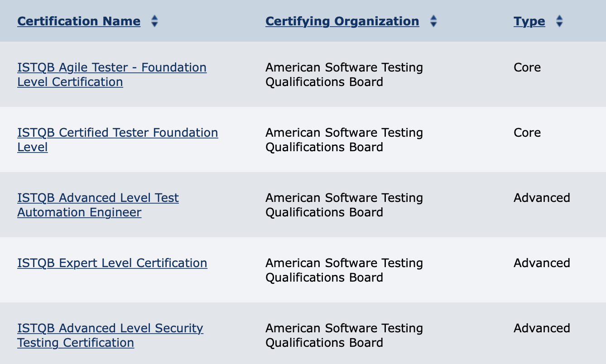Sort by the Type header link
This screenshot has height=364, width=606.
529,21
